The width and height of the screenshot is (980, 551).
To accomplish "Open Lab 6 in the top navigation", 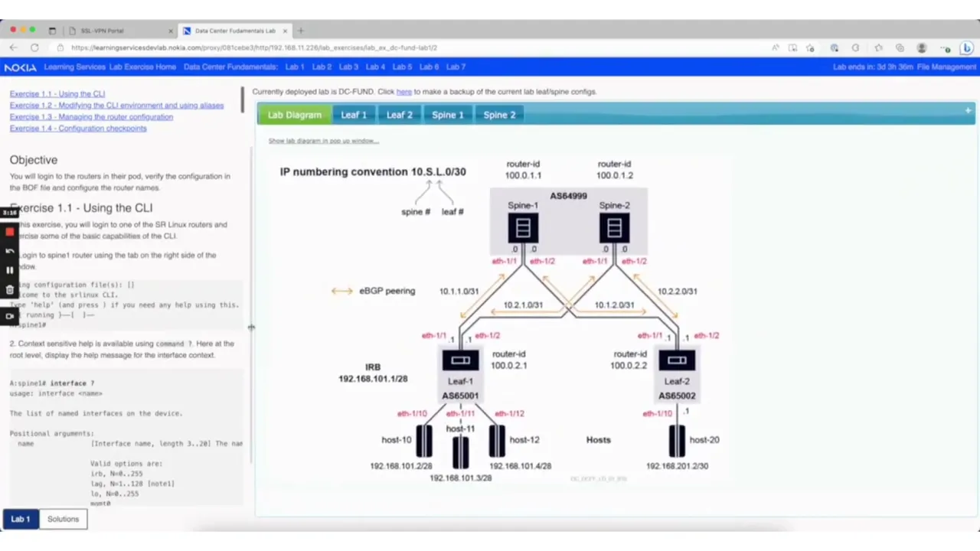I will point(429,67).
